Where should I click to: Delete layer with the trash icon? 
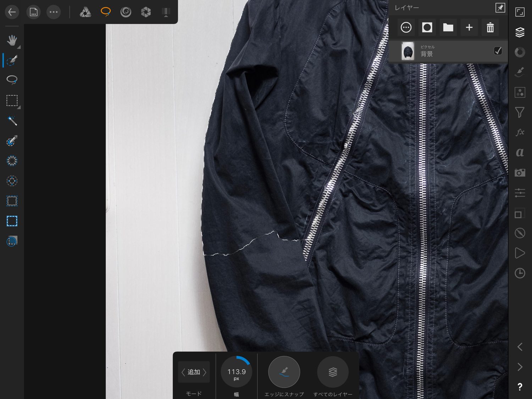click(x=490, y=28)
